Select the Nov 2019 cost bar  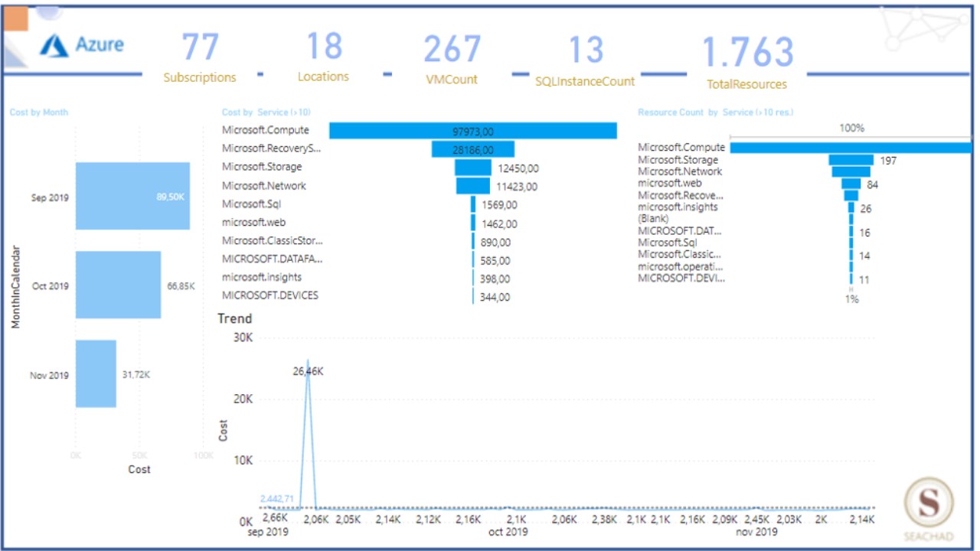click(x=96, y=373)
